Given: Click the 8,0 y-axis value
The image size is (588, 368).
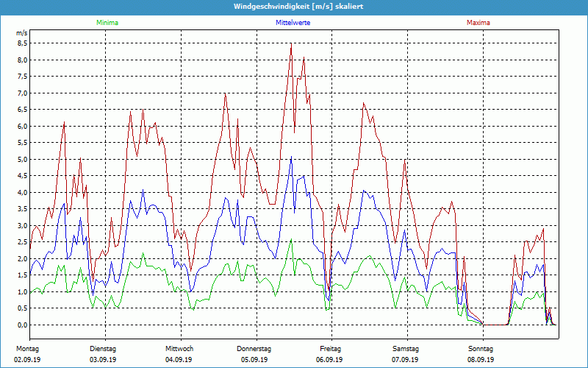Looking at the screenshot, I should pyautogui.click(x=23, y=60).
